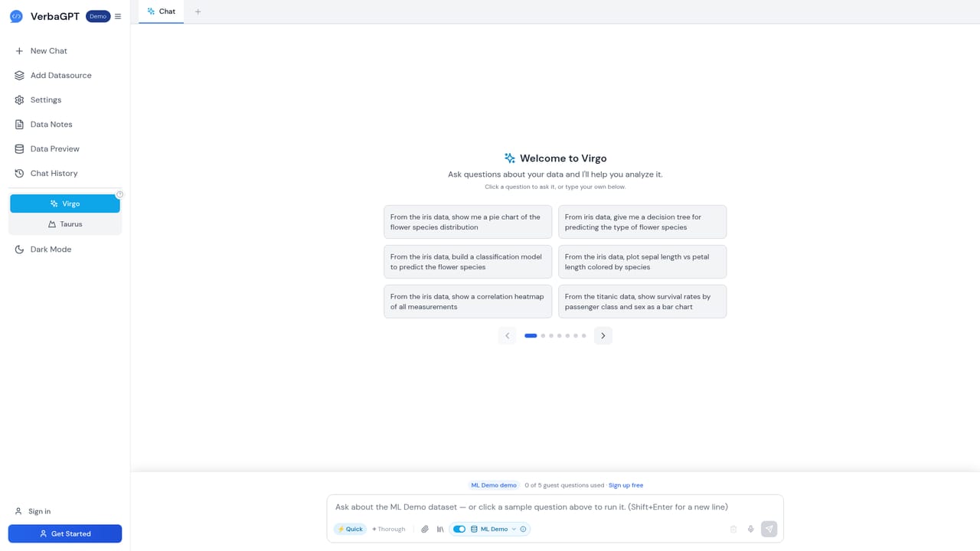Image resolution: width=980 pixels, height=551 pixels.
Task: Focus the question input field
Action: pyautogui.click(x=555, y=507)
